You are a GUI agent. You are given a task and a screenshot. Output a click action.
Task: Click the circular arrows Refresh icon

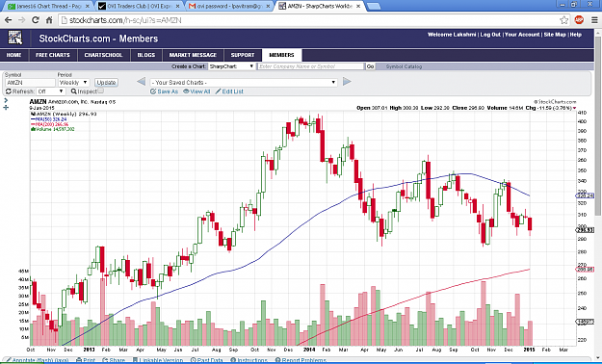[9, 91]
